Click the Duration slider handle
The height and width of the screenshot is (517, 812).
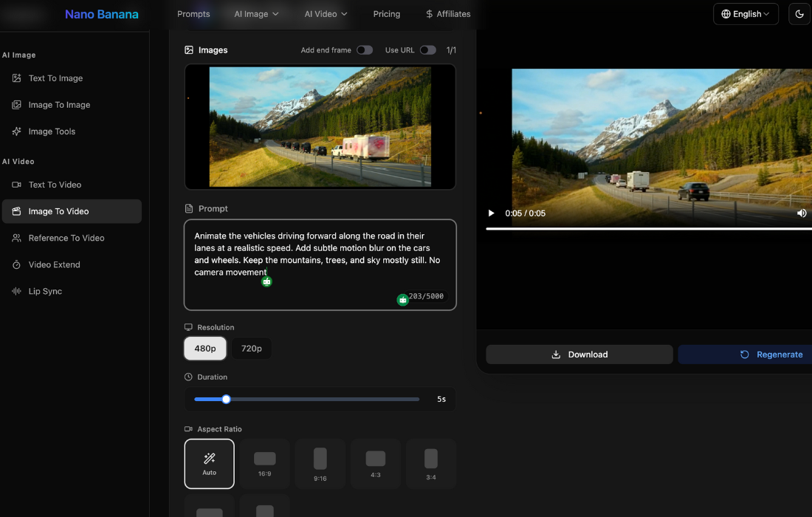pyautogui.click(x=227, y=399)
